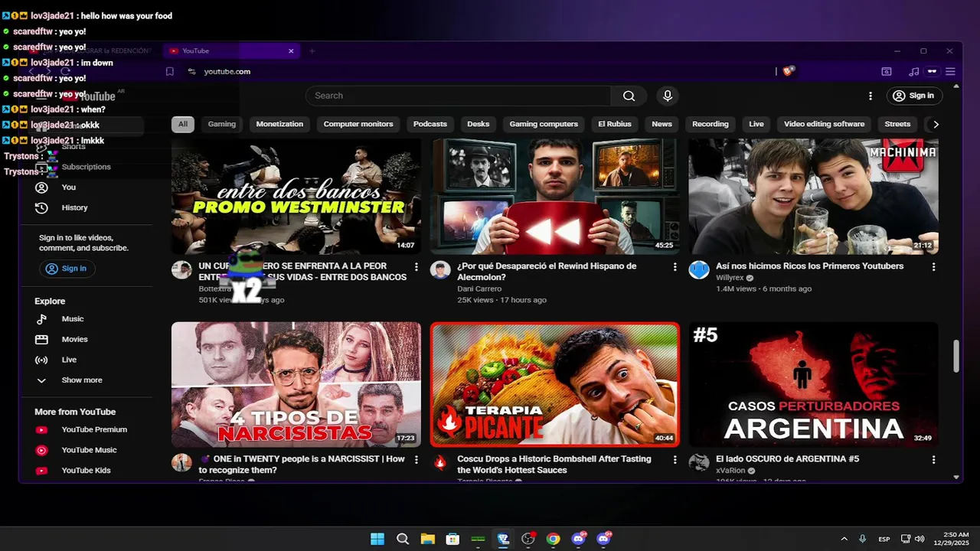Click the YouTube search magnifier button
Screen dimensions: 980x551
[x=629, y=96]
